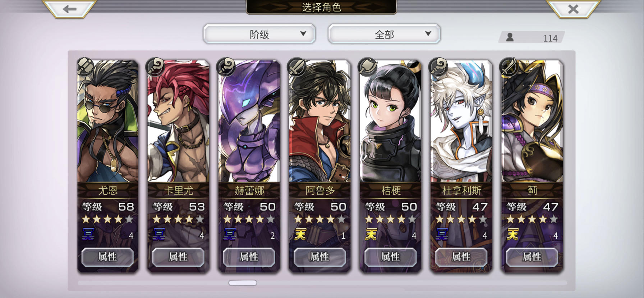Choose the 蓟 character portrait
The image size is (644, 298).
click(532, 121)
